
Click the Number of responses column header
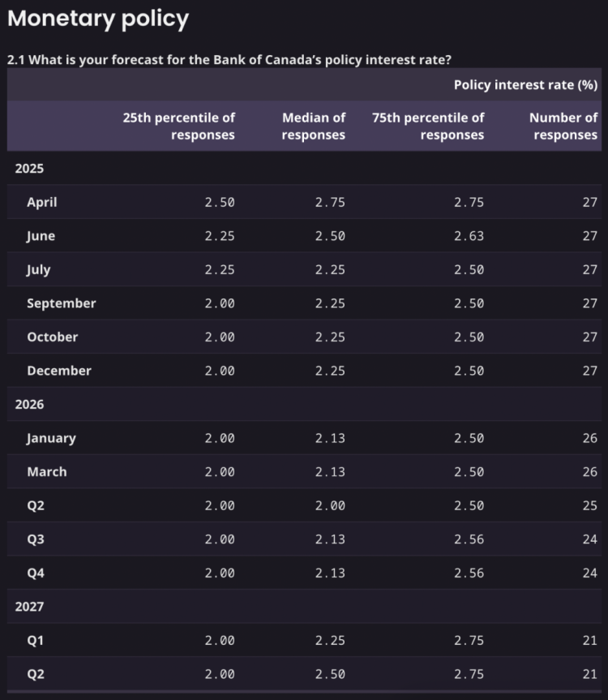pyautogui.click(x=563, y=126)
